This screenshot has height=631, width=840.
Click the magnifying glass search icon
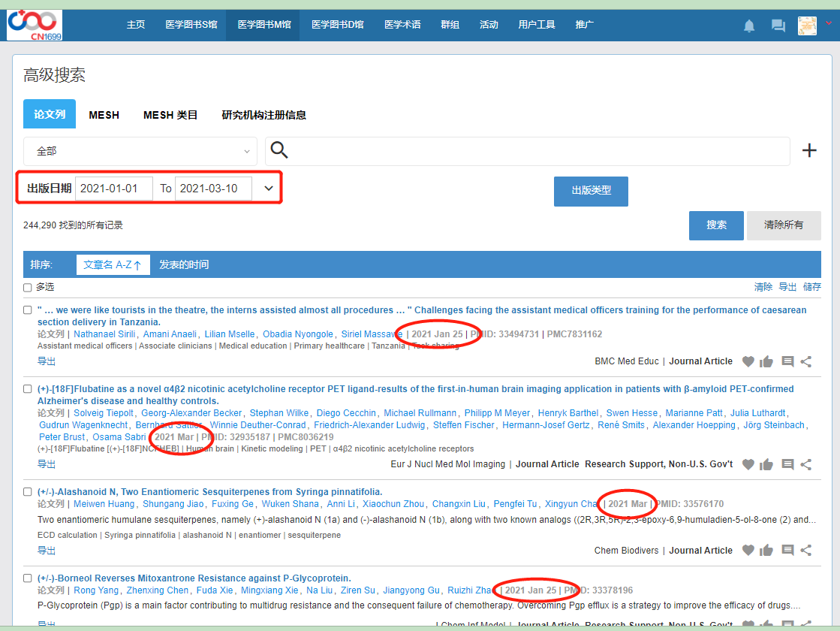coord(279,150)
